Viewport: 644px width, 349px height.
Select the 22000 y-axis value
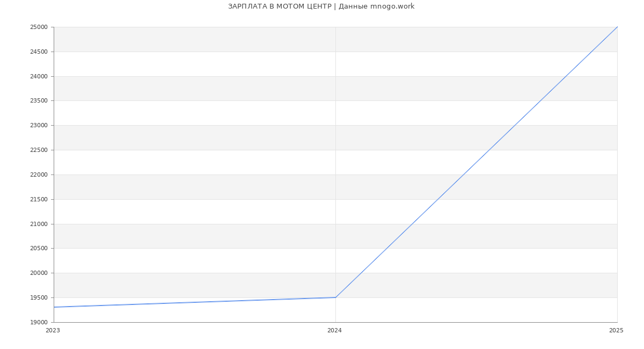[39, 175]
